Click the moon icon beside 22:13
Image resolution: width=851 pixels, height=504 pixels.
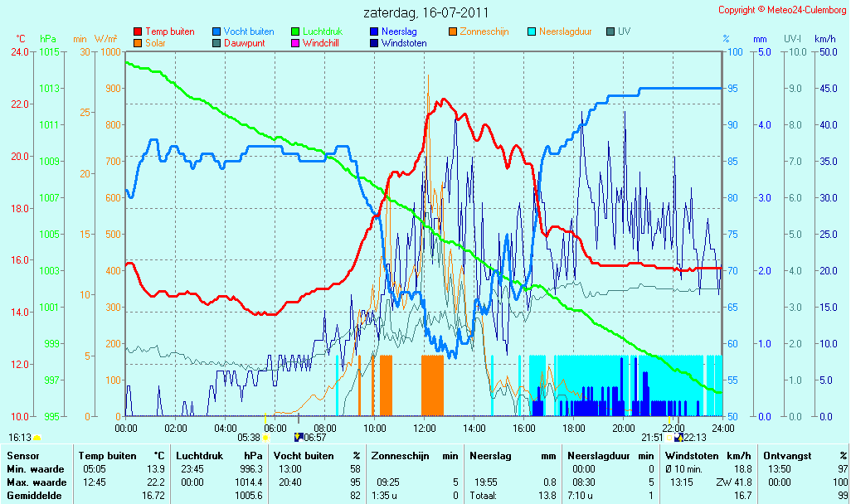[678, 438]
